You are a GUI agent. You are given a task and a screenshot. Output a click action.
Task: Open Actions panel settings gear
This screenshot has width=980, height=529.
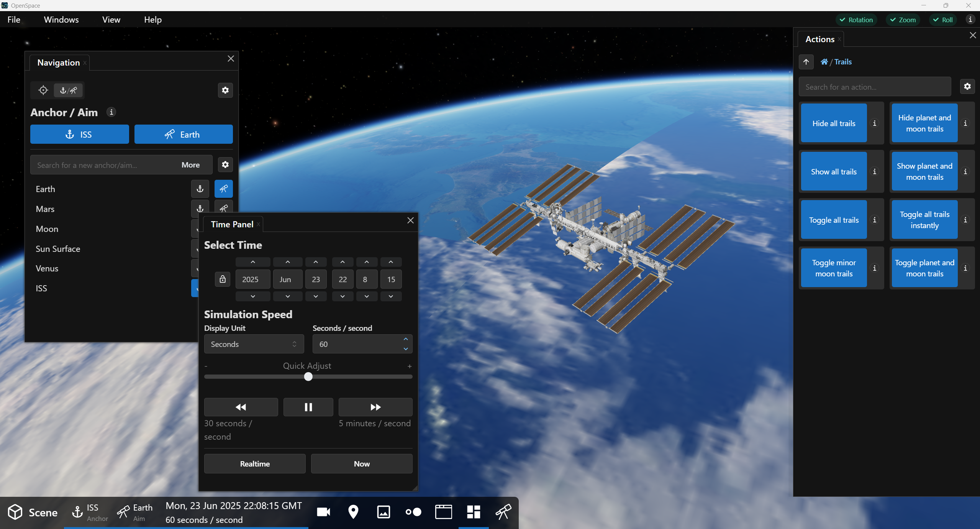click(x=967, y=86)
